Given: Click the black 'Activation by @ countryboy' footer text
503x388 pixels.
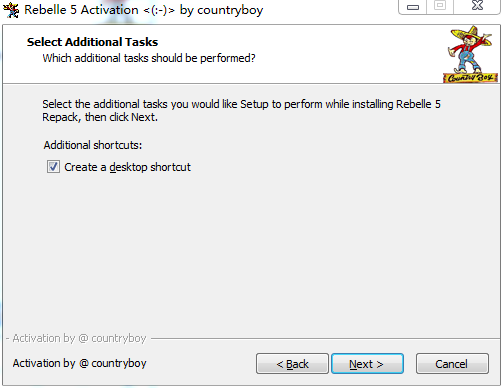Looking at the screenshot, I should 79,363.
